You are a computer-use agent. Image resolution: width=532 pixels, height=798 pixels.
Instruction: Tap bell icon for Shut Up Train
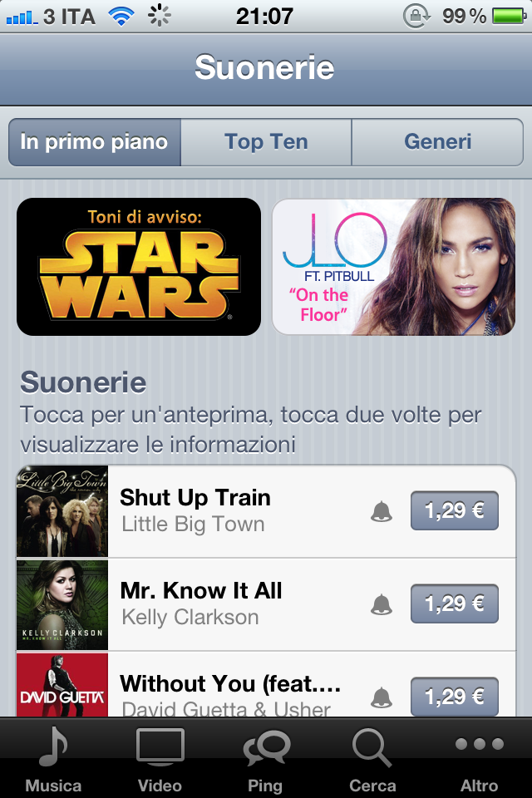[382, 511]
